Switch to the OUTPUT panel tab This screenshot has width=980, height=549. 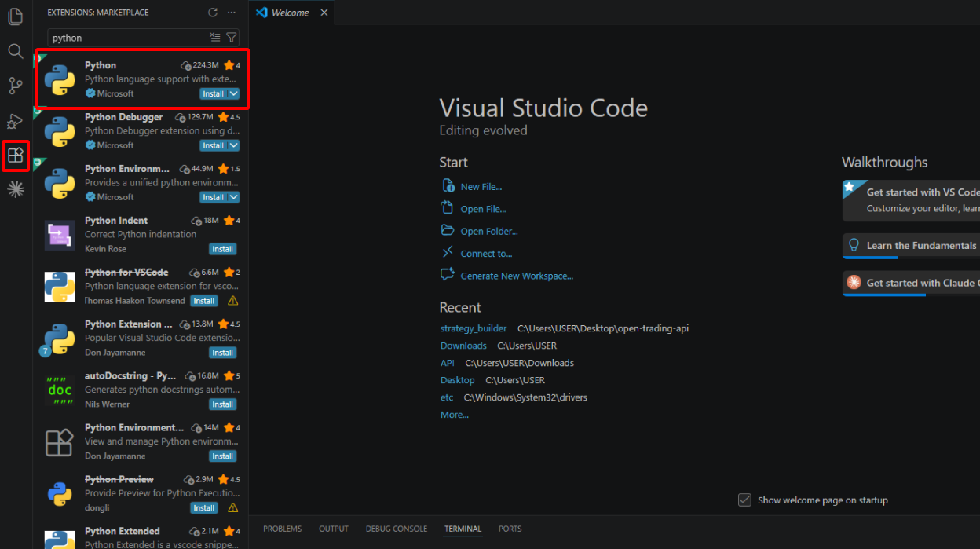click(x=334, y=529)
